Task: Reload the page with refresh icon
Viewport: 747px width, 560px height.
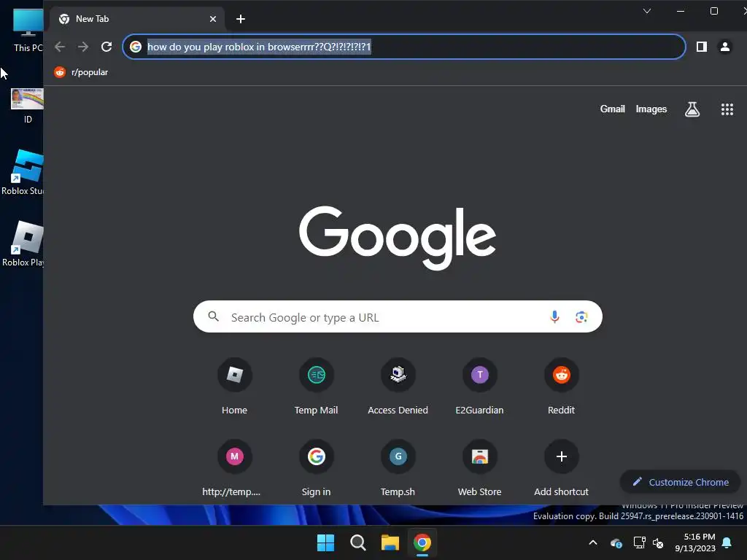Action: pos(107,47)
